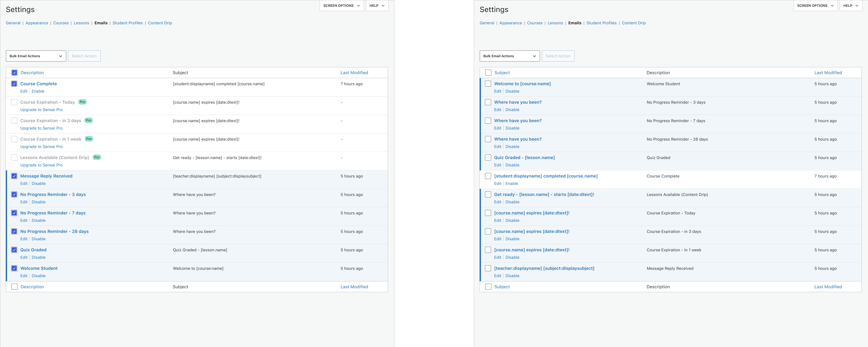Click Upgrade to Sensei Pro under Lessons Available
Screen dimensions: 868x347
(x=41, y=165)
